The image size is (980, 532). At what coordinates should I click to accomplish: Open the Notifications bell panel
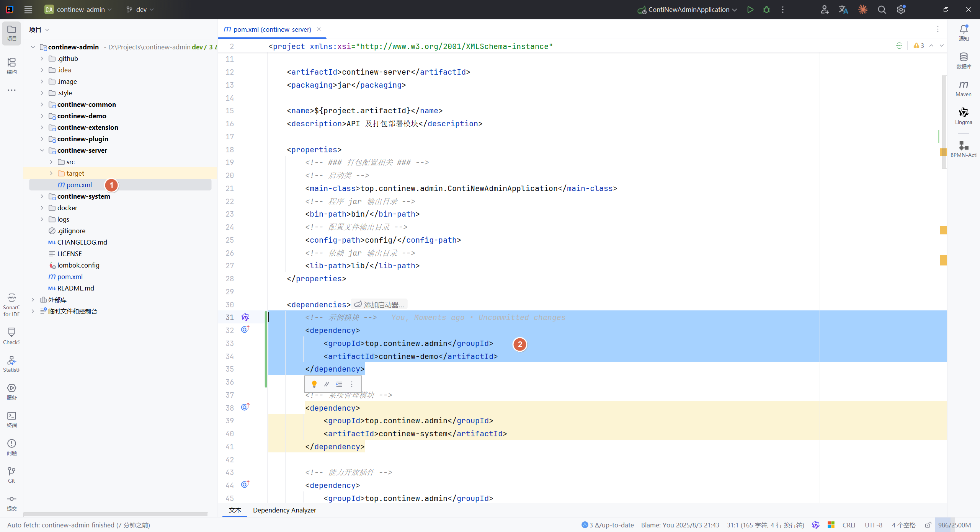click(x=964, y=33)
